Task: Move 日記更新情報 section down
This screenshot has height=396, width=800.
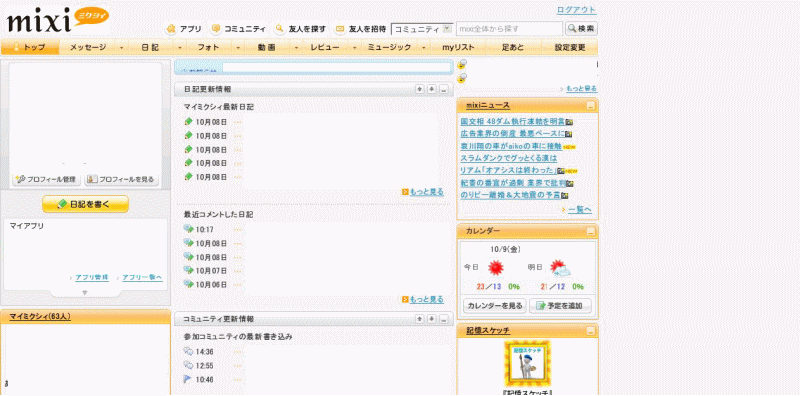Action: pos(432,89)
